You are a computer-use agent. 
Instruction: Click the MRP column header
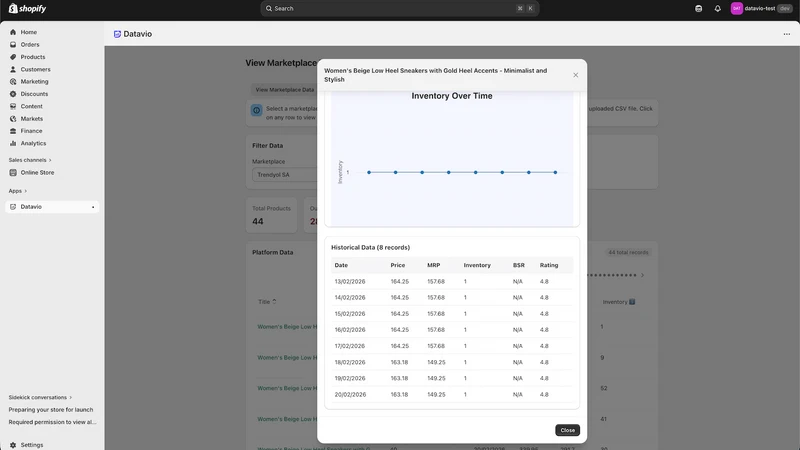pyautogui.click(x=433, y=265)
